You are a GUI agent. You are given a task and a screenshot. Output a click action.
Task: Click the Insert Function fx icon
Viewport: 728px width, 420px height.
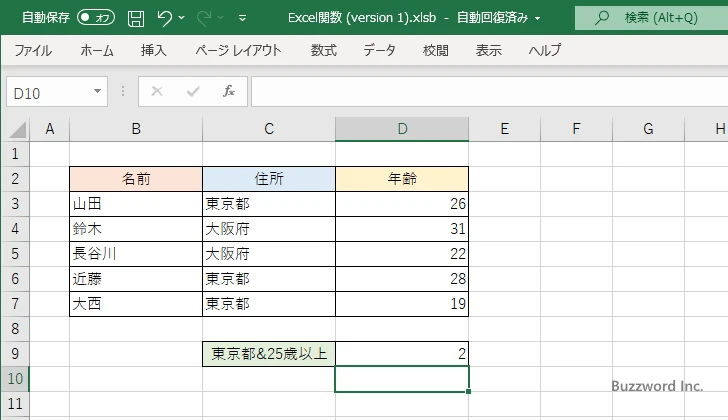(x=229, y=91)
